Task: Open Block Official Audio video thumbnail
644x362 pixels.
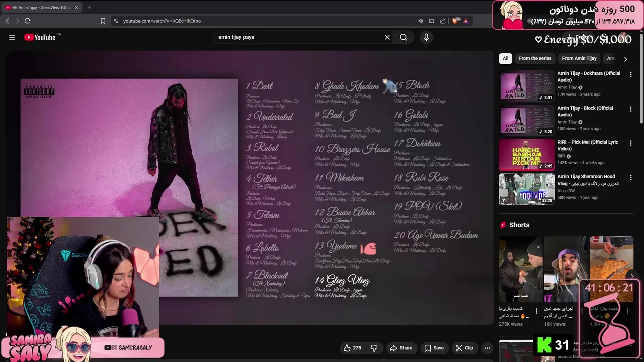Action: 527,120
